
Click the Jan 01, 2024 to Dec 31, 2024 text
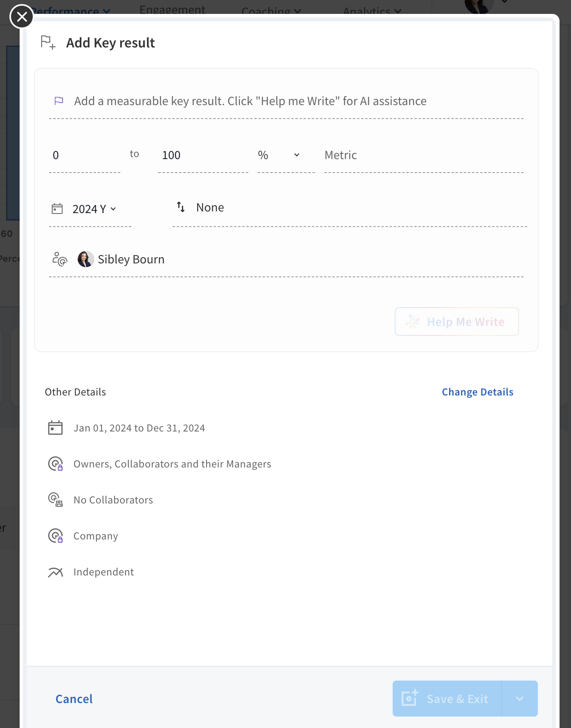[139, 428]
